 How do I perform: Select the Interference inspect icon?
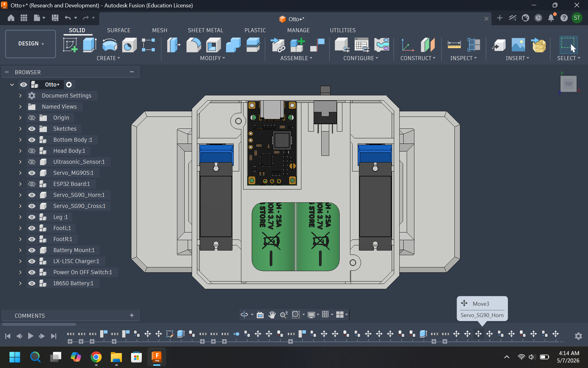pos(474,45)
